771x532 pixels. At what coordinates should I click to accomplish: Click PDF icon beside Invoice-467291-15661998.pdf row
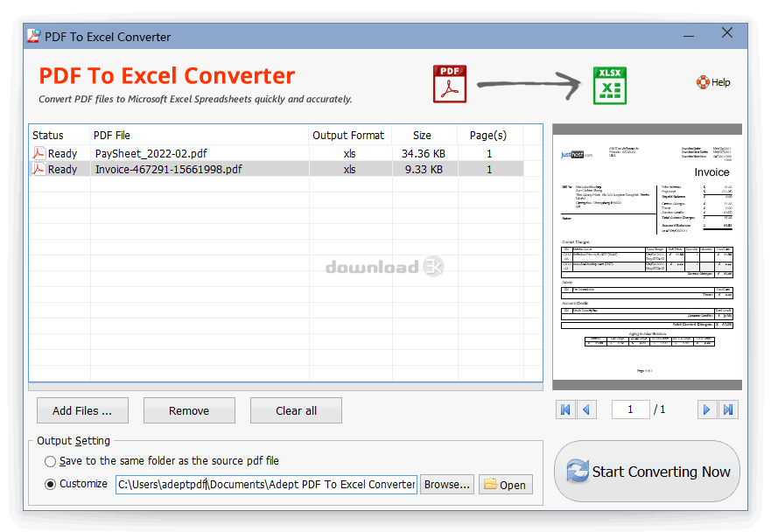pos(39,169)
